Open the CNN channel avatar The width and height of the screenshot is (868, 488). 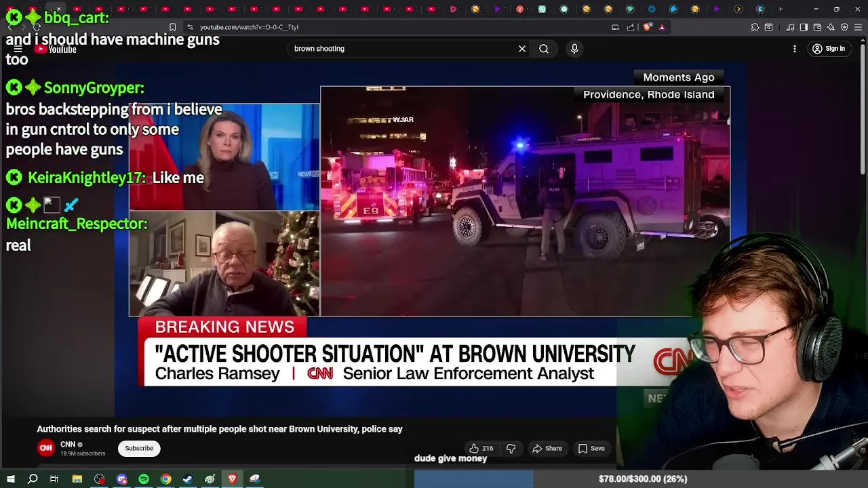point(46,448)
